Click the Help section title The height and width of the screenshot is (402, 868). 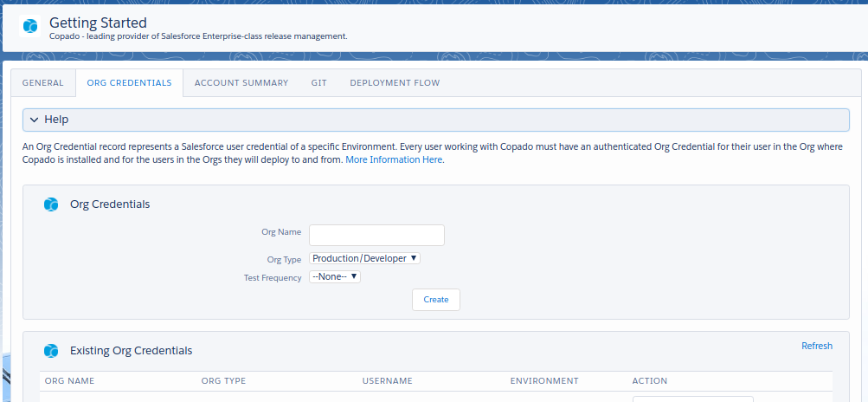point(56,120)
